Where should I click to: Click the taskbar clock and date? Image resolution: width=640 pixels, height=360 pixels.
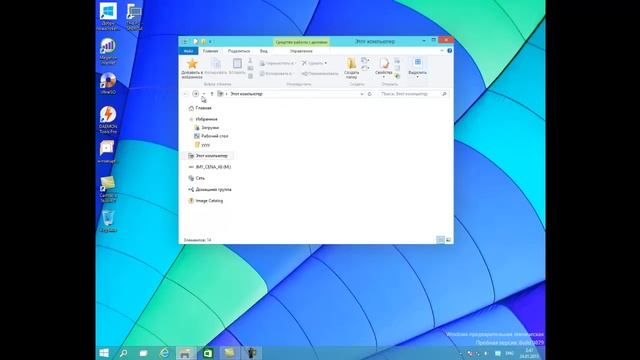tap(529, 353)
